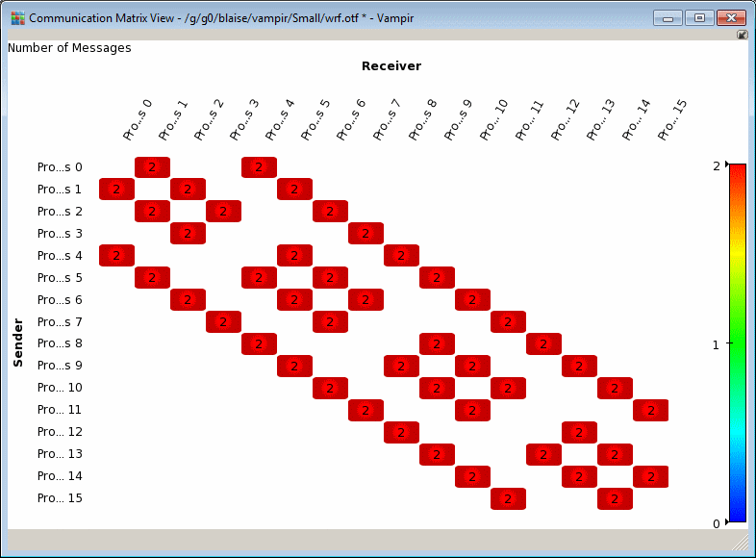
Task: Click the '1' midpoint label on color scale
Action: point(716,344)
